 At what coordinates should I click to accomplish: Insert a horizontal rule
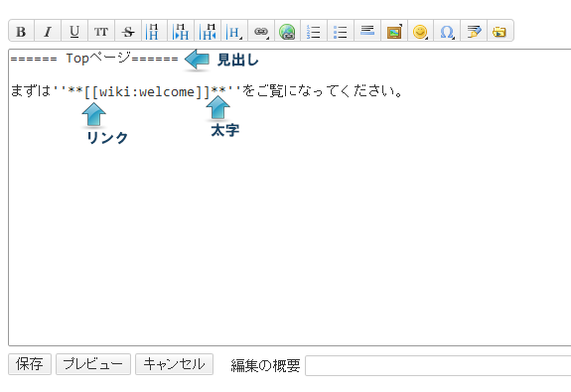367,32
